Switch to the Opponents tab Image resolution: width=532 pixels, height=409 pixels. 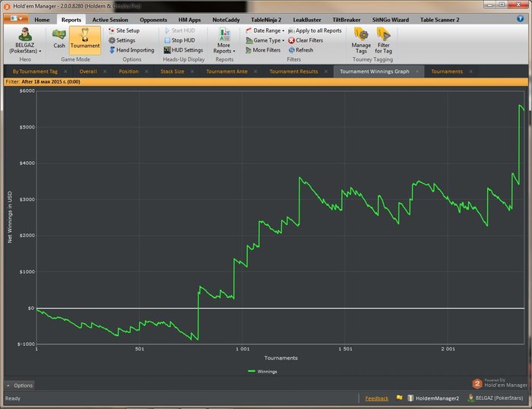(154, 20)
